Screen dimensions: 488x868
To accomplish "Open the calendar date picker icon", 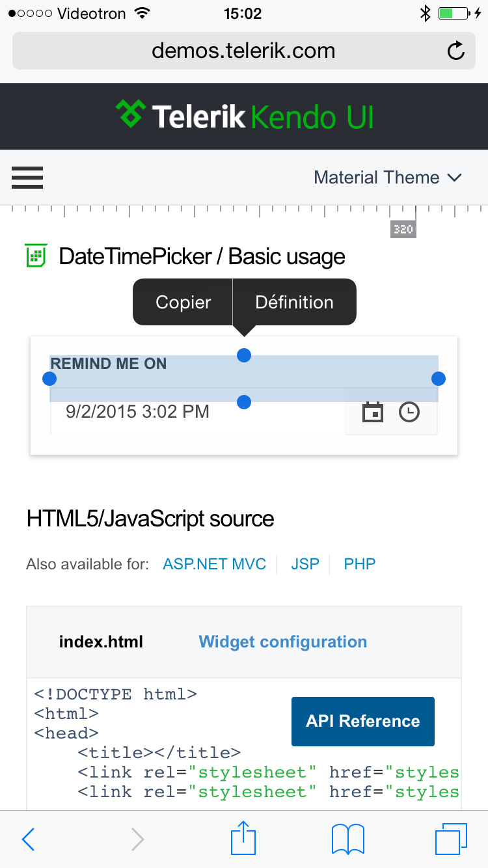I will tap(373, 412).
